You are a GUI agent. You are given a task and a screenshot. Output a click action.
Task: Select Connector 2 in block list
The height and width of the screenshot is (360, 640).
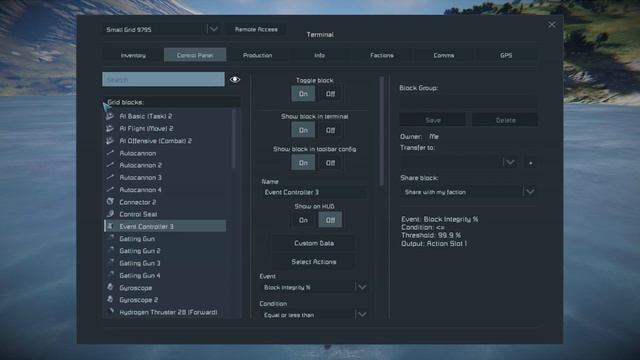(165, 202)
